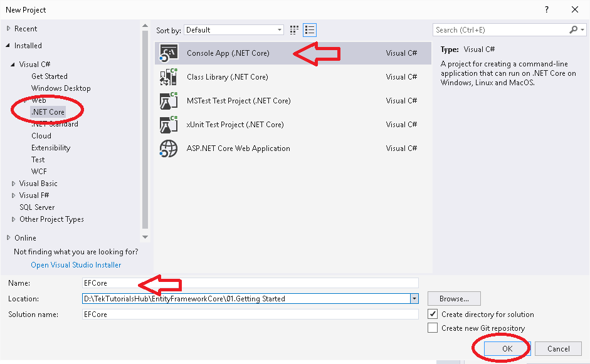Click the Solution name input field
The height and width of the screenshot is (364, 590).
[x=250, y=314]
